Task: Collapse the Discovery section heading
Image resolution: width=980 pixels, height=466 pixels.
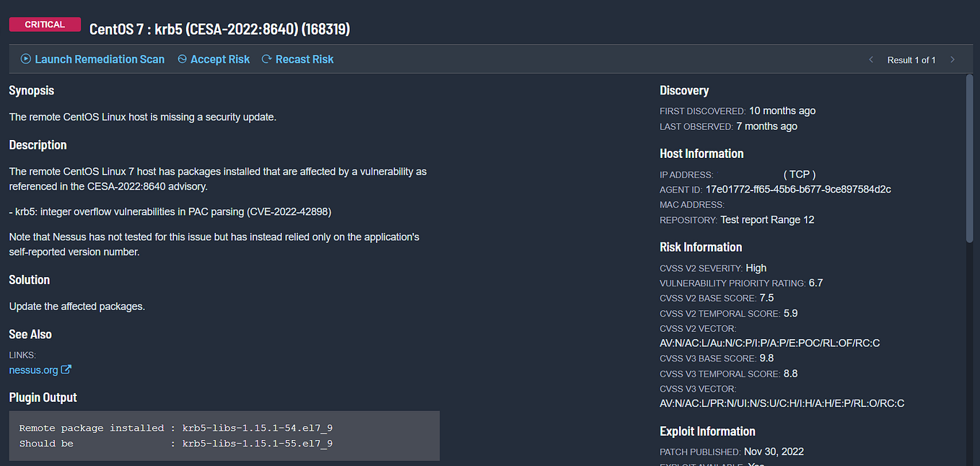Action: 684,89
